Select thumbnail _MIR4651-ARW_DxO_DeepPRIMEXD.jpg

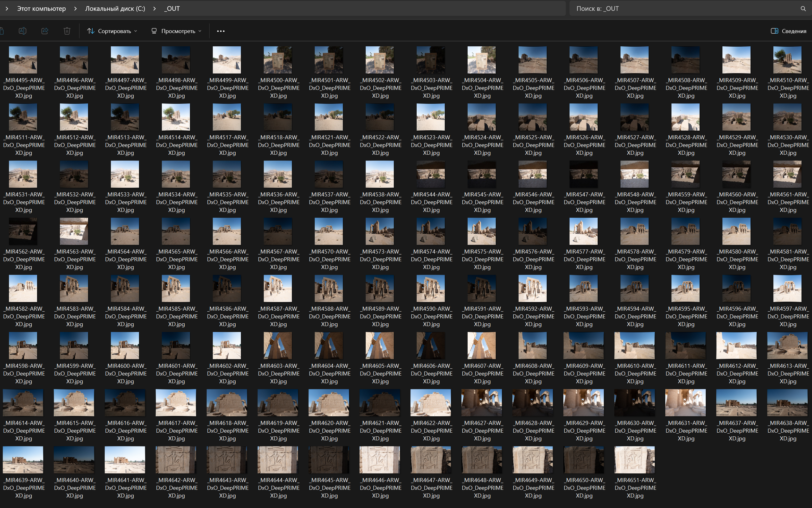point(634,460)
